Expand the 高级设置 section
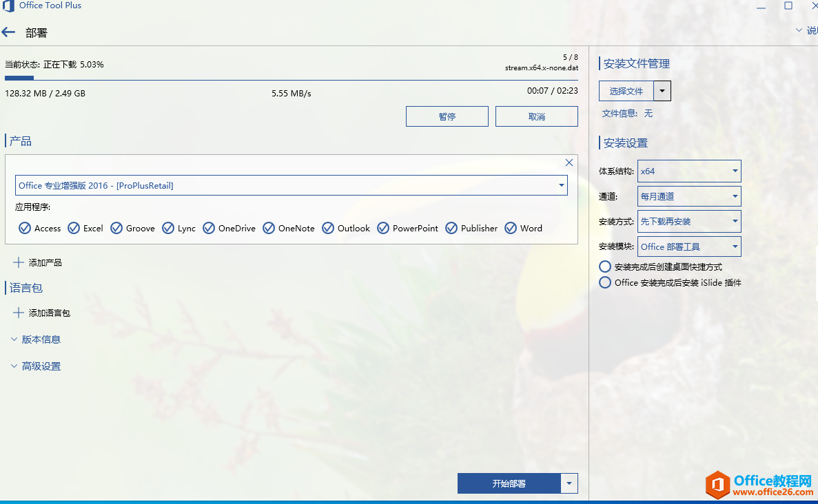 35,366
